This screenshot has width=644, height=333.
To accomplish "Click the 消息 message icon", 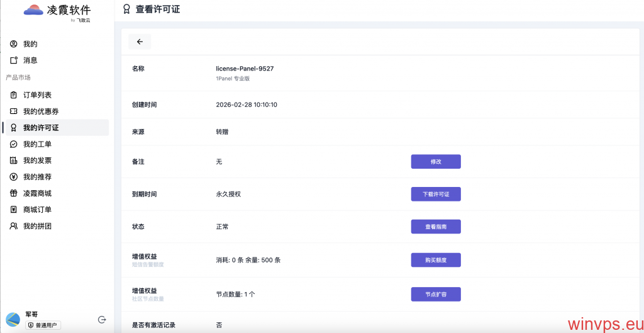I will tap(14, 60).
